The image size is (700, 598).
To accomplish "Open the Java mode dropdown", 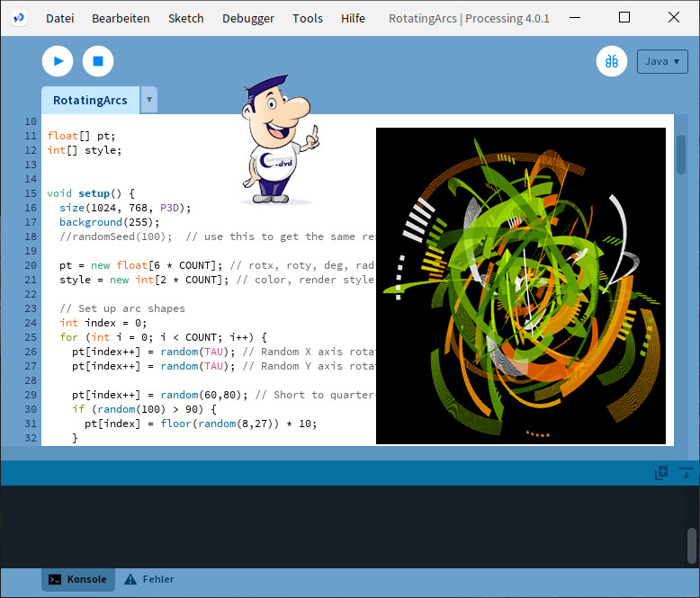I will pyautogui.click(x=662, y=61).
